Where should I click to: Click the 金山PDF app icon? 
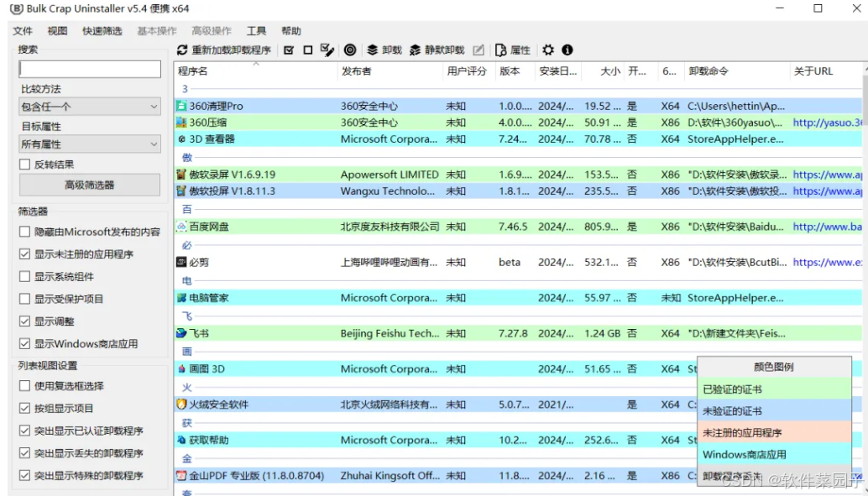(x=181, y=476)
